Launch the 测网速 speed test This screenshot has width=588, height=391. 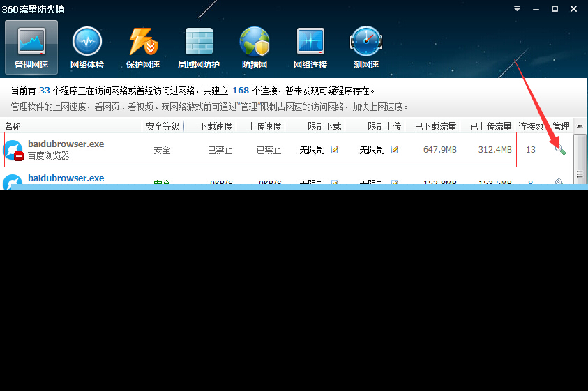point(366,47)
